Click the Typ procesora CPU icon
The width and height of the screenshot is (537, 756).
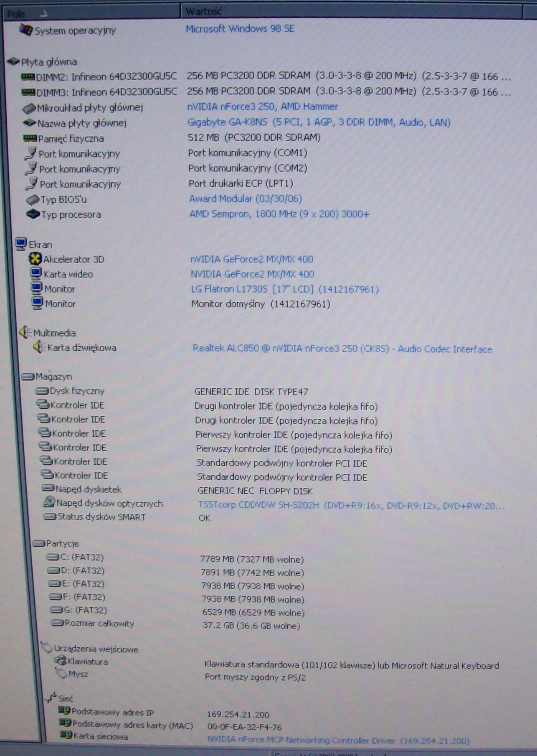pos(33,214)
